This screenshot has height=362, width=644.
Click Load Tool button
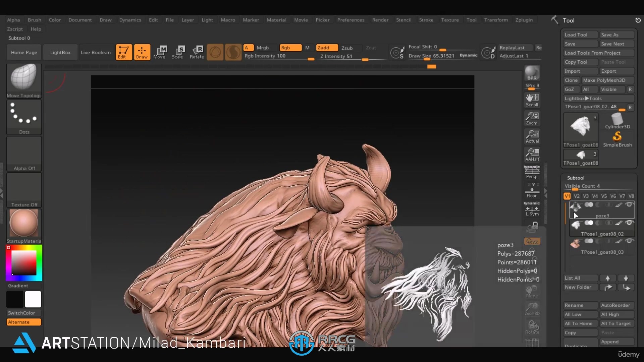580,35
